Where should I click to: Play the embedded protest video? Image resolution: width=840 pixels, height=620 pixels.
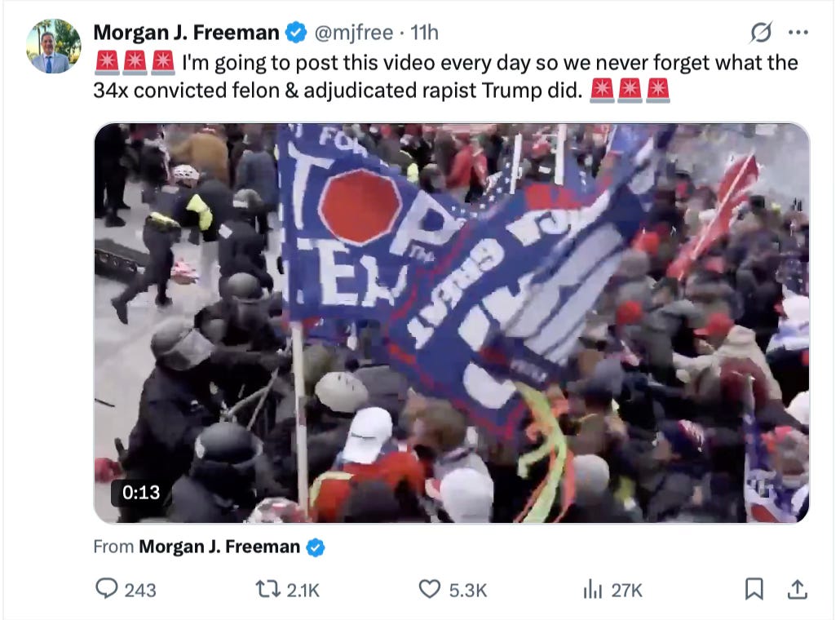tap(452, 322)
